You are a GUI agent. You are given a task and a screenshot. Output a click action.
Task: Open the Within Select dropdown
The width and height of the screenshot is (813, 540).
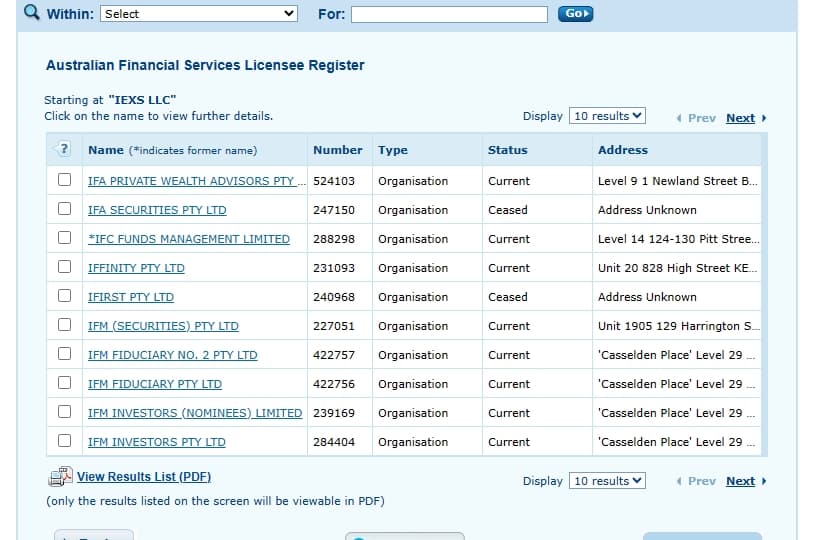(x=199, y=14)
